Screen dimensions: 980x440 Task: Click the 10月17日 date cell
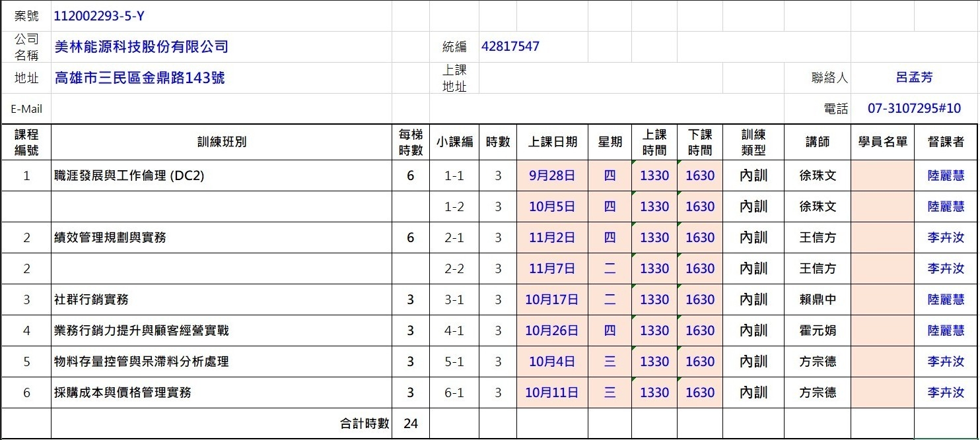click(552, 299)
